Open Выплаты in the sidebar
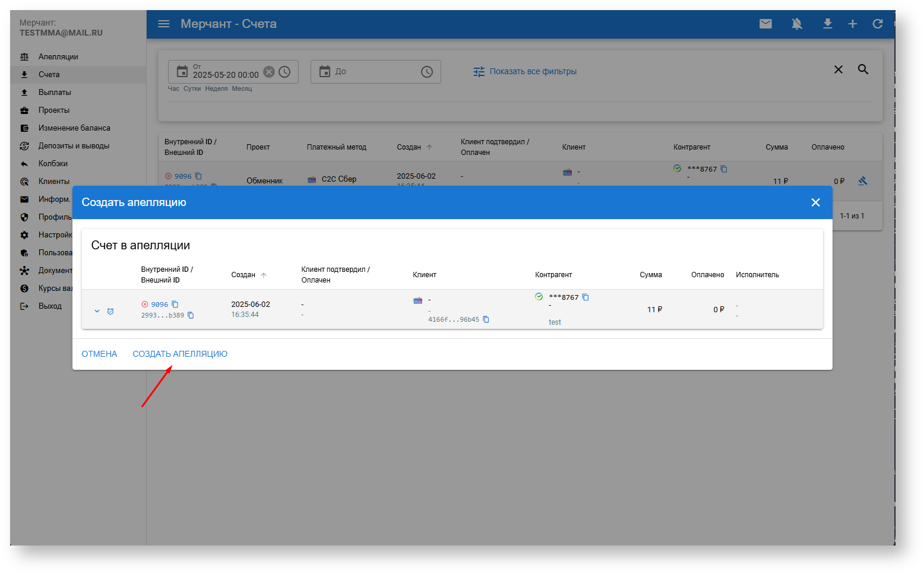924x574 pixels. [x=55, y=93]
